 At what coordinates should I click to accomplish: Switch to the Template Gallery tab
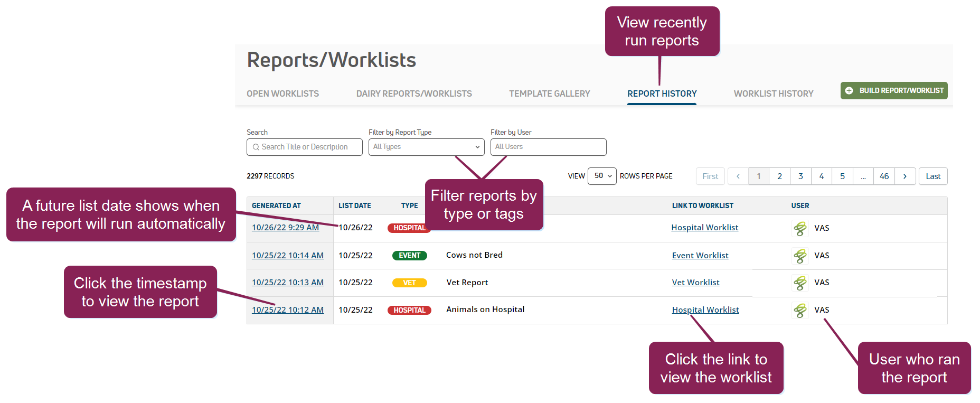(x=549, y=94)
